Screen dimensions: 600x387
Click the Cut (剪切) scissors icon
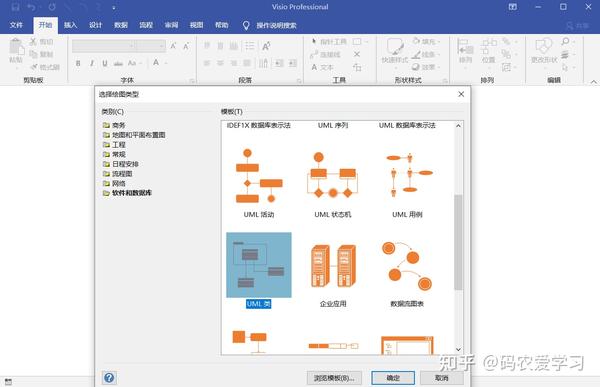[33, 41]
